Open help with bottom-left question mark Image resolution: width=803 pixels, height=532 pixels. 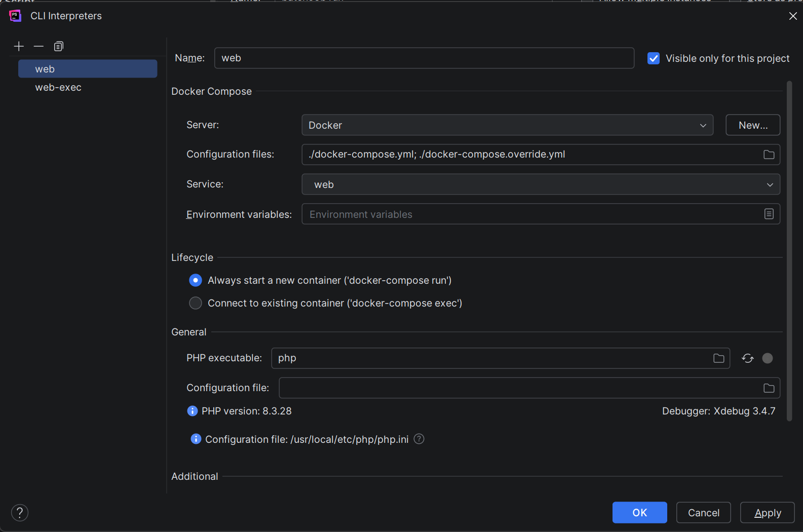point(20,513)
